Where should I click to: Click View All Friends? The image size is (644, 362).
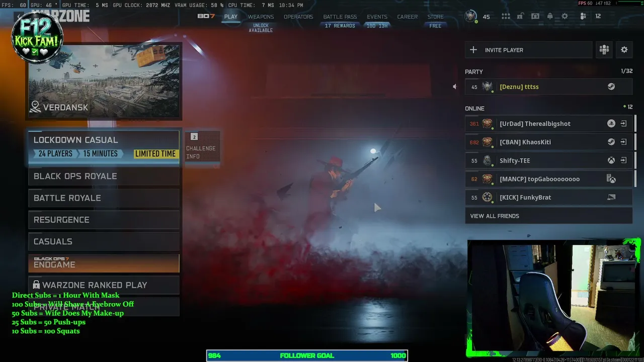pyautogui.click(x=548, y=216)
